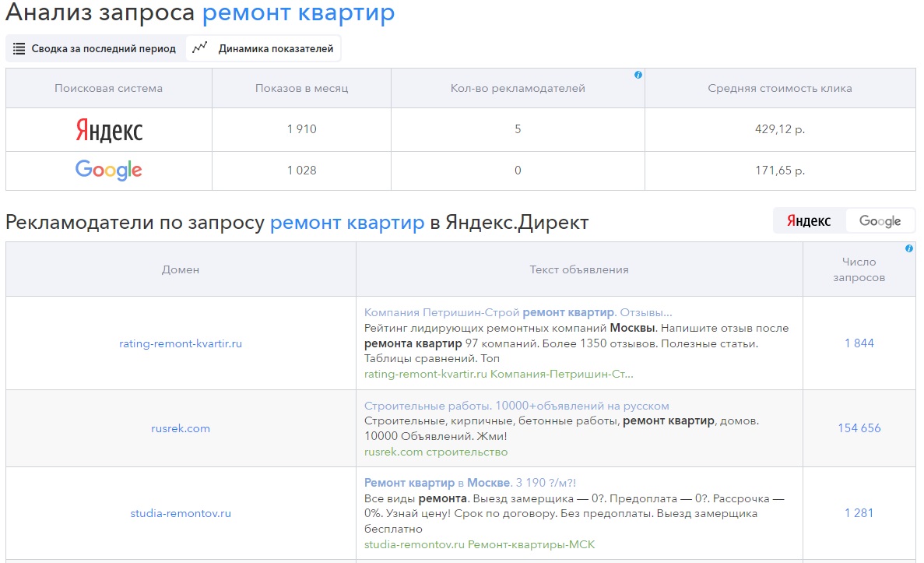Click green URL rusrek.com строительство
The width and height of the screenshot is (924, 563).
pos(435,452)
